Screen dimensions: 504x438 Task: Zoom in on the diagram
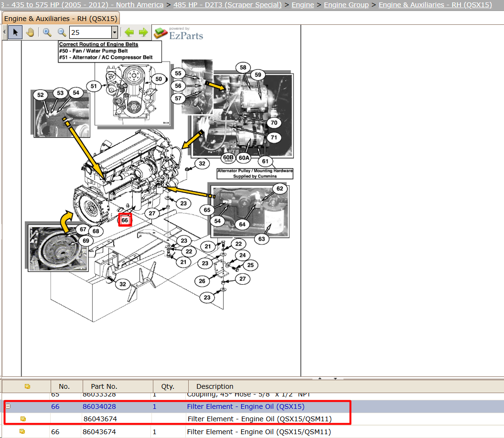click(47, 32)
